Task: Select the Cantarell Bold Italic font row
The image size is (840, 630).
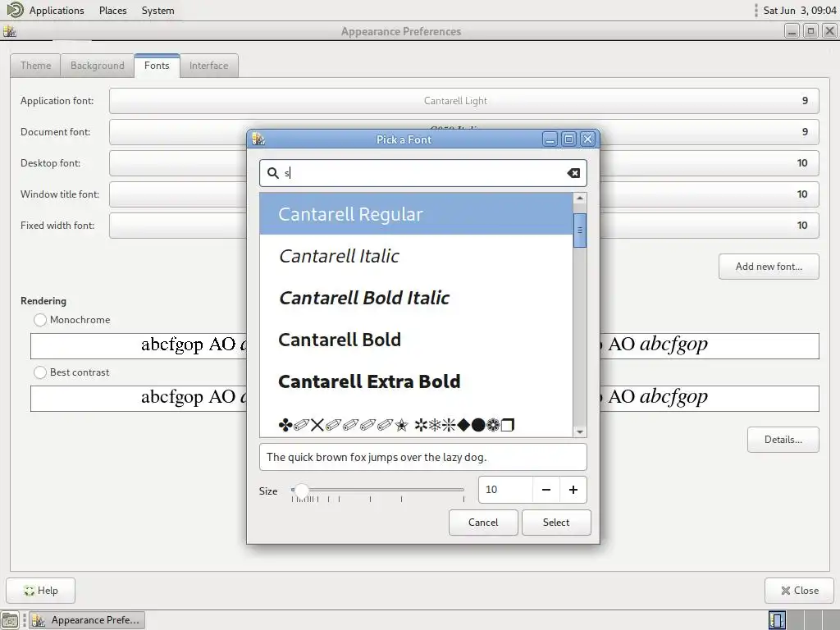Action: tap(416, 297)
